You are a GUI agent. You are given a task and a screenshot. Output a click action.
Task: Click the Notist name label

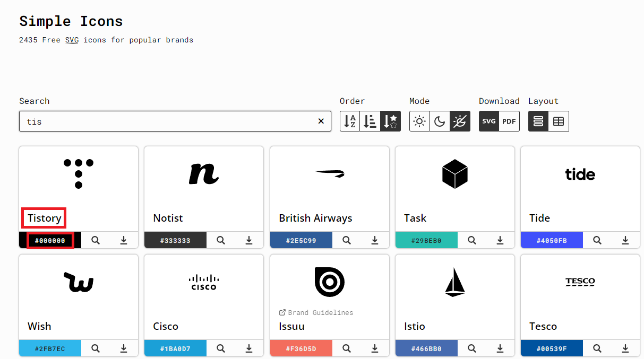[168, 218]
